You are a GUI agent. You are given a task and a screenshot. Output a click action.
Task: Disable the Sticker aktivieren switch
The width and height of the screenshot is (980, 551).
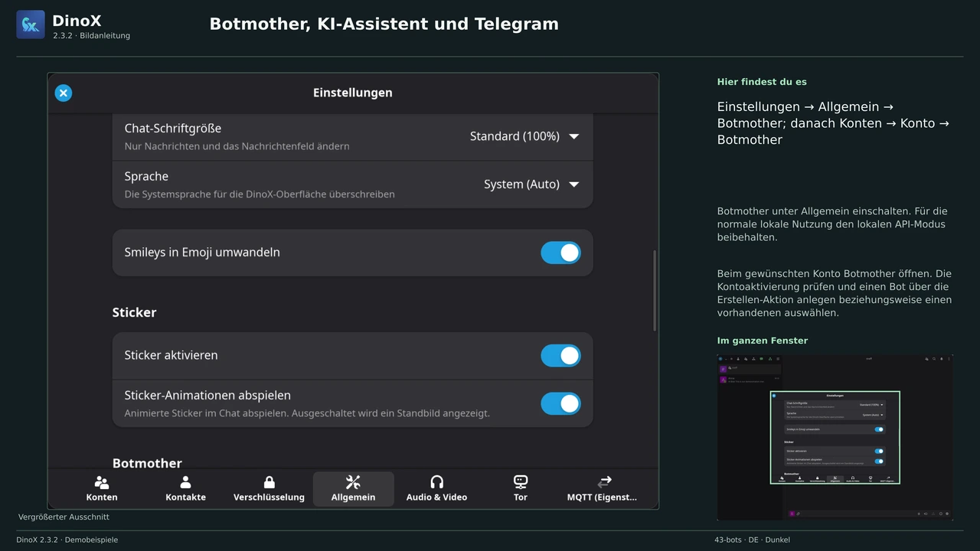560,356
